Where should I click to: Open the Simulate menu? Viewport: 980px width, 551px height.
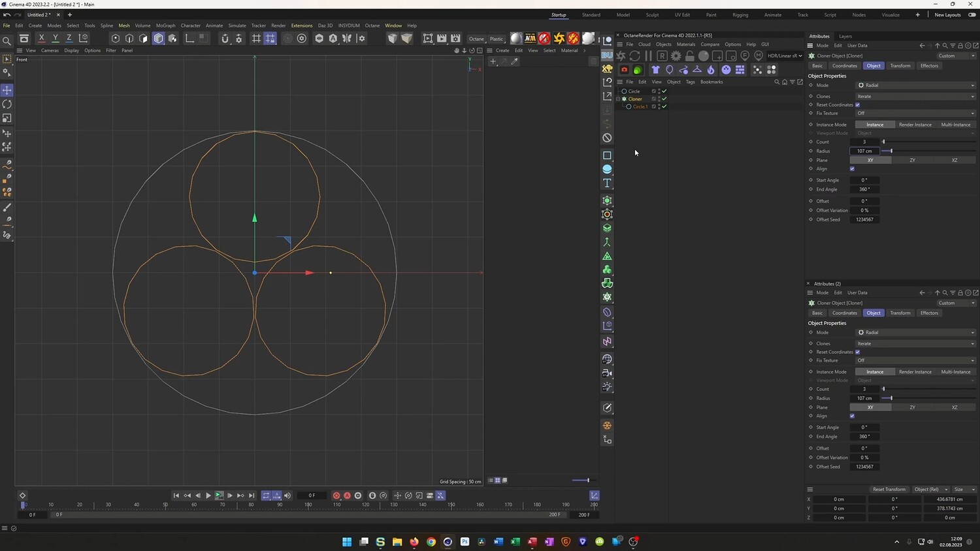click(237, 25)
